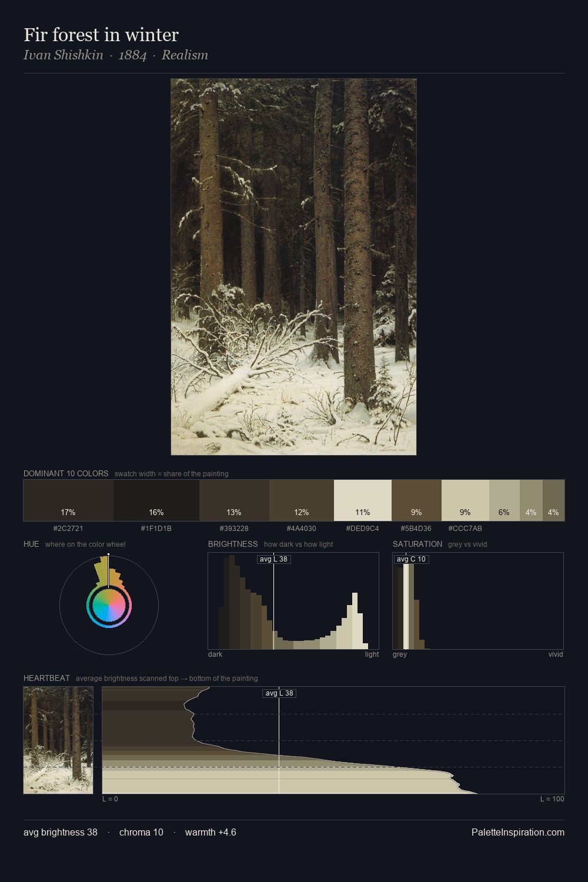
Task: Click the 'light' axis label under Brightness
Action: (x=372, y=654)
